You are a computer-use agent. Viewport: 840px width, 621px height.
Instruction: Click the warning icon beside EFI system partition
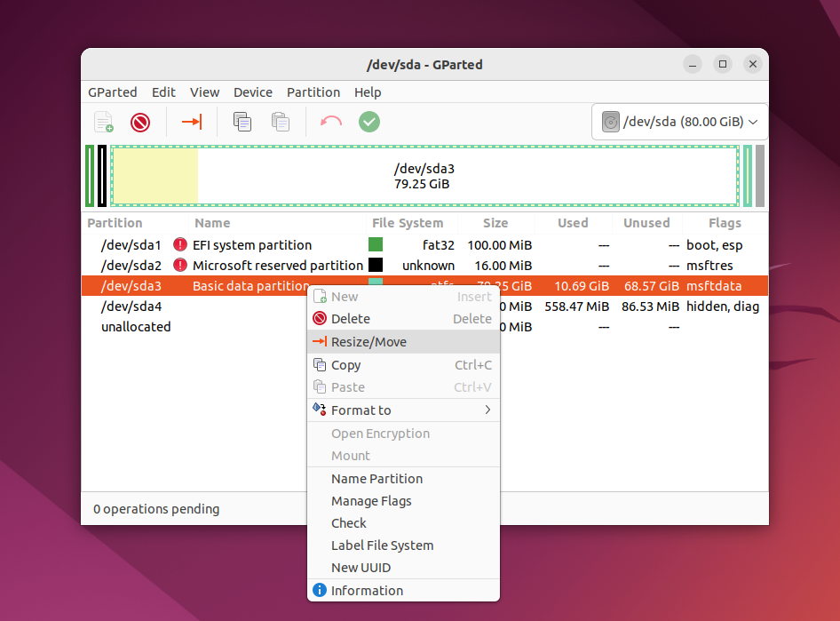click(180, 245)
